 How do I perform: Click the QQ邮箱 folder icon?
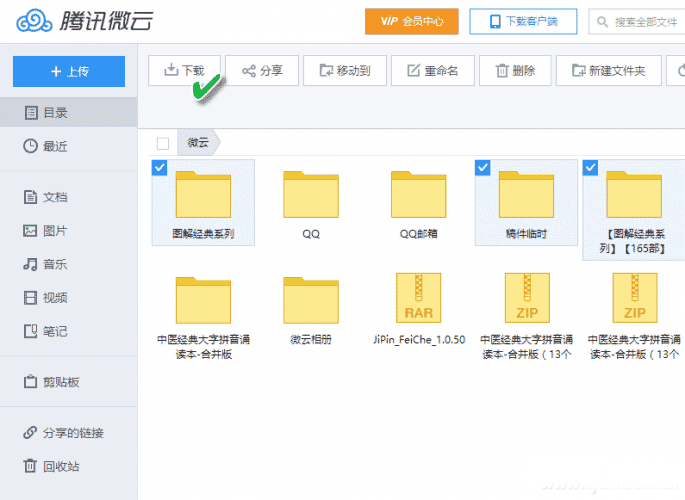tap(419, 194)
